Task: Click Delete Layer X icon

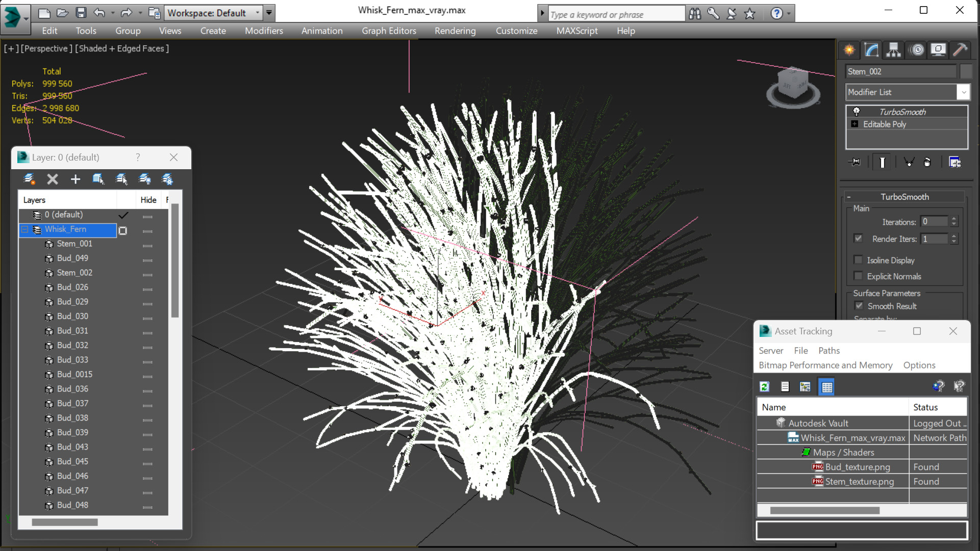Action: (x=53, y=179)
